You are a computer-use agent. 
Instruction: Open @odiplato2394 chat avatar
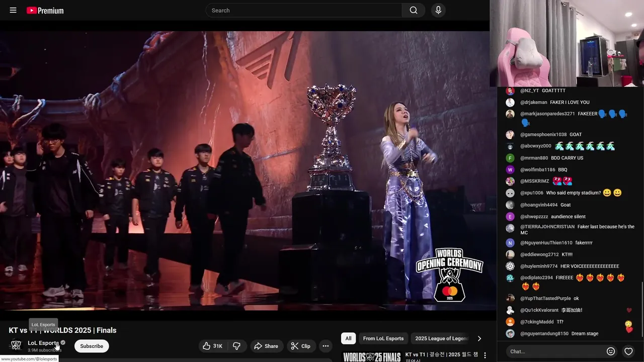510,278
